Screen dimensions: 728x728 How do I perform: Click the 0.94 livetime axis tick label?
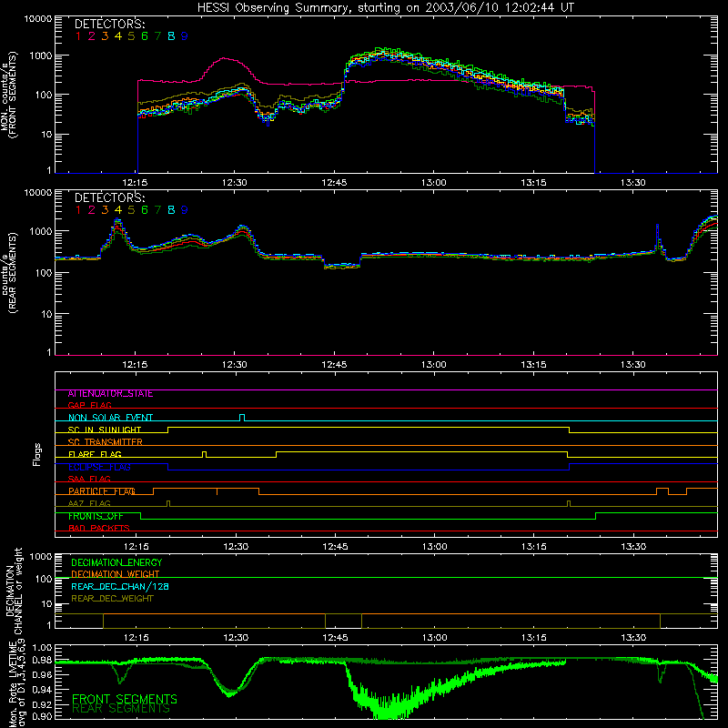click(42, 690)
